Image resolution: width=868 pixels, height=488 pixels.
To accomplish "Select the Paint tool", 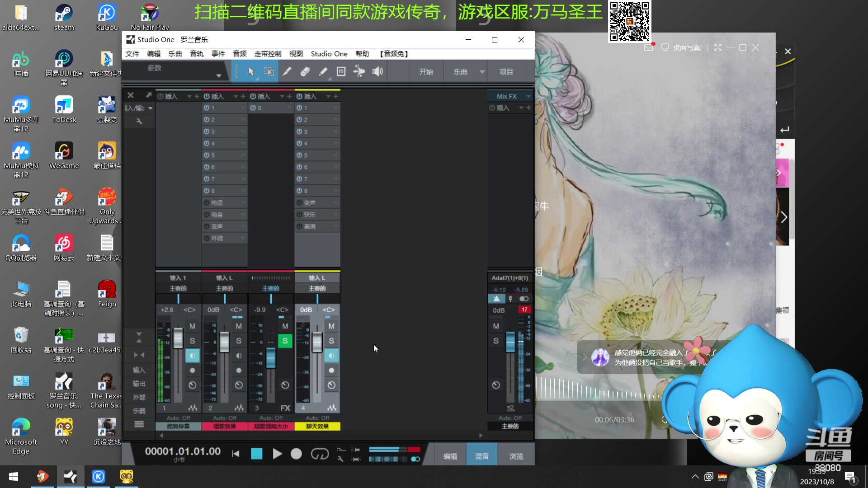I will [x=323, y=71].
